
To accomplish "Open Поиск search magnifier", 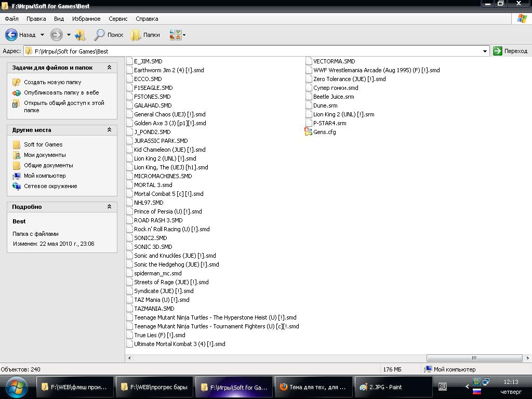I will 99,35.
